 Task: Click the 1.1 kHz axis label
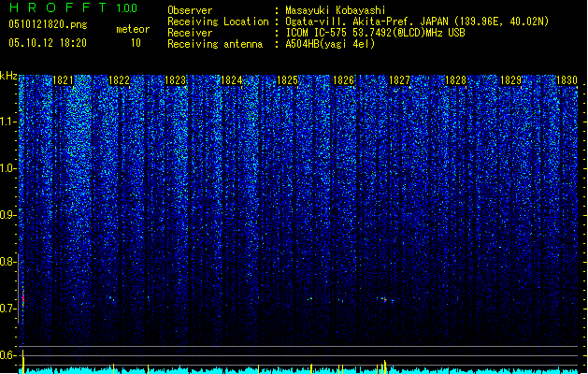(7, 122)
